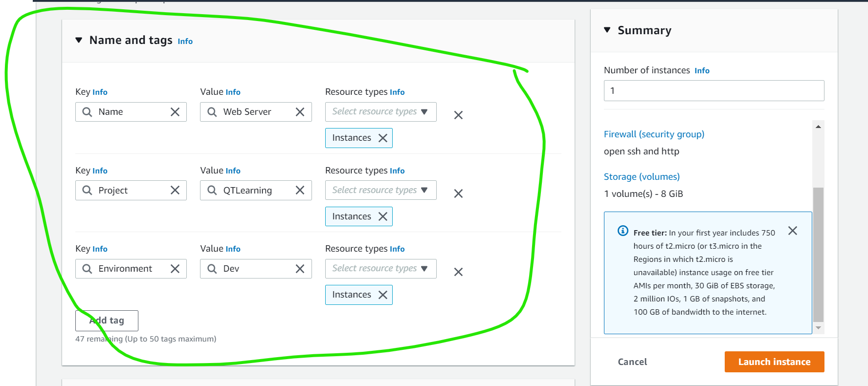868x386 pixels.
Task: Open the Storage (volumes) link
Action: [642, 177]
